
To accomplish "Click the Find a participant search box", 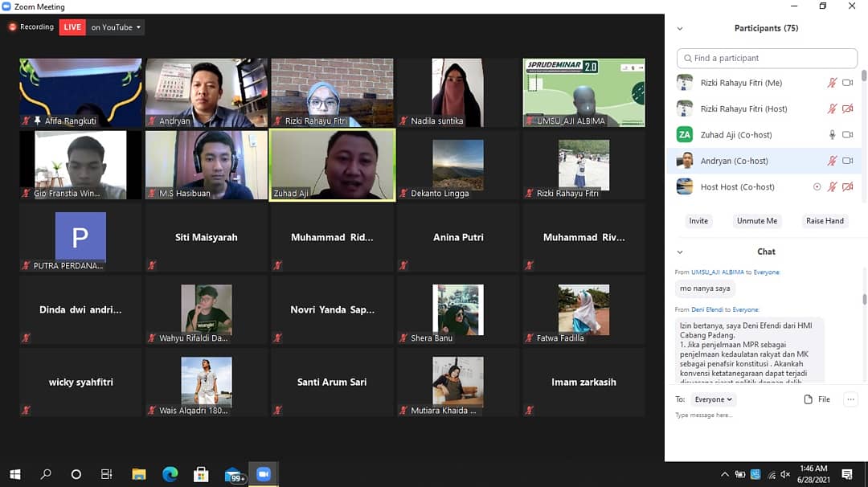I will pyautogui.click(x=767, y=58).
